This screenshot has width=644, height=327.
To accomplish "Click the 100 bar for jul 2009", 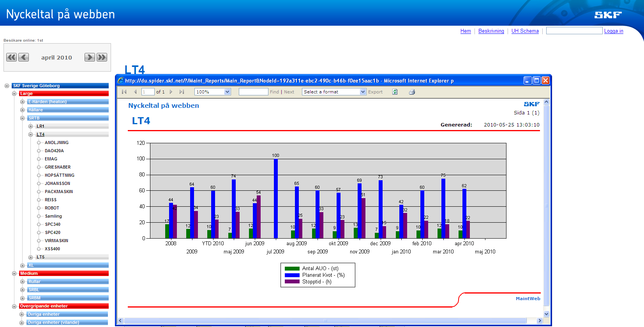I will (x=276, y=199).
